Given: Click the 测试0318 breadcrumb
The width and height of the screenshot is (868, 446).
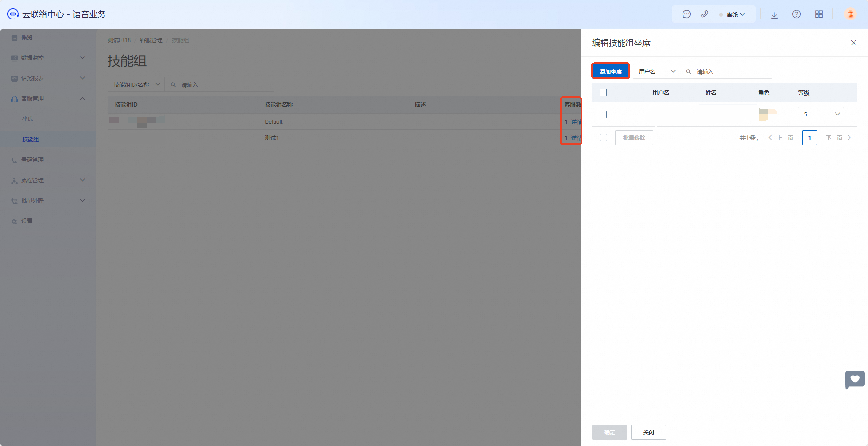Looking at the screenshot, I should coord(119,40).
